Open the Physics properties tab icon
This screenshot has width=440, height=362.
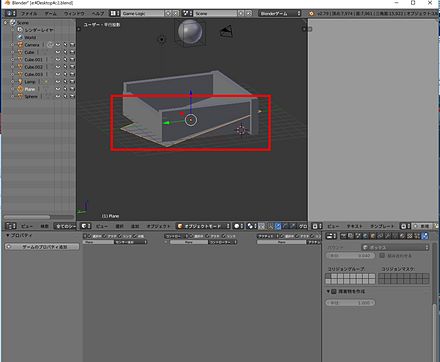tap(425, 236)
